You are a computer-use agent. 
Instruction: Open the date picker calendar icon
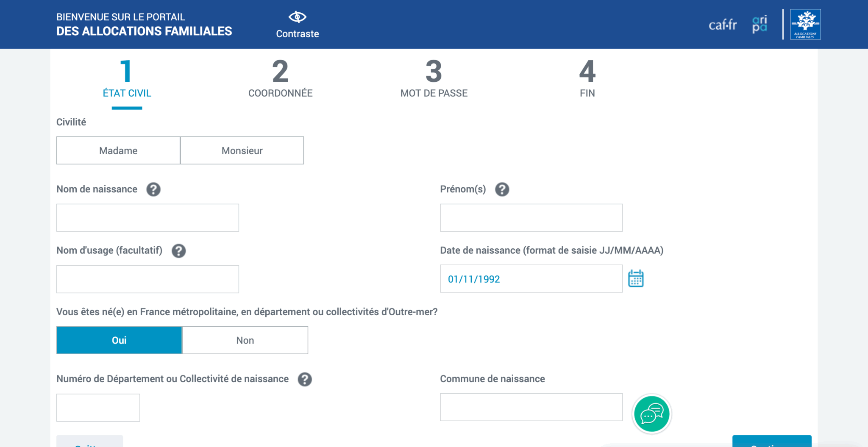(636, 279)
